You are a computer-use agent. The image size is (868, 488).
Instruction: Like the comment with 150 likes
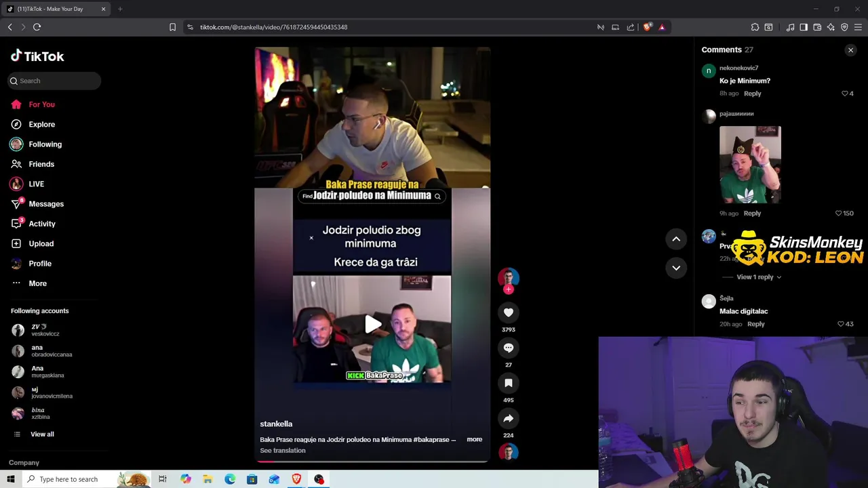pos(839,213)
